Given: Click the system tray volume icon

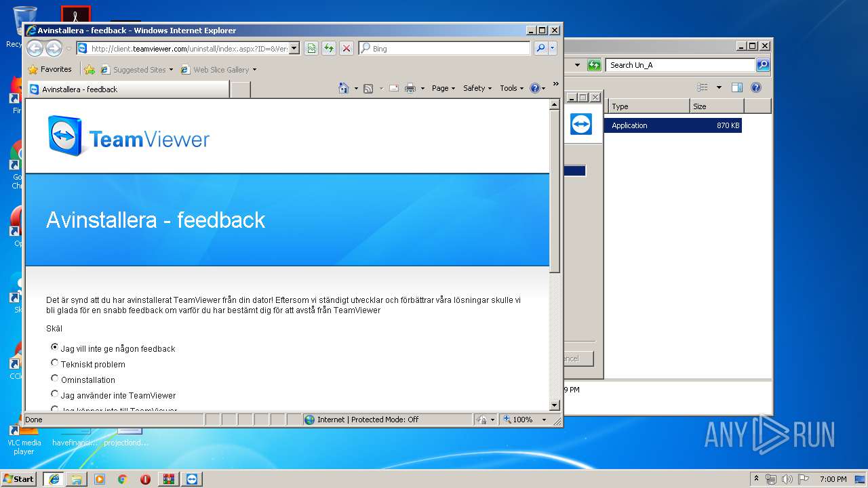Looking at the screenshot, I should click(787, 479).
